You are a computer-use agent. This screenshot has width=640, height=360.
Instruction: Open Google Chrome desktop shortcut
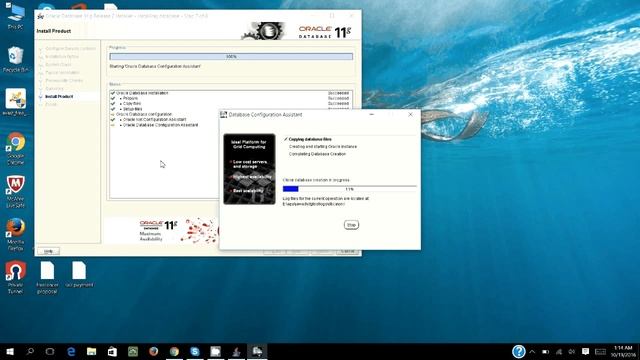16,149
